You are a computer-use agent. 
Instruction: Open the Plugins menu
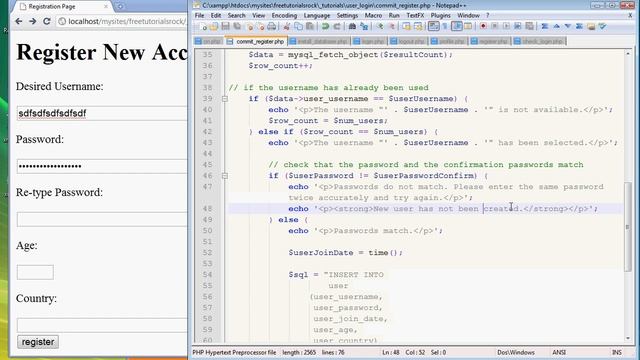click(441, 16)
